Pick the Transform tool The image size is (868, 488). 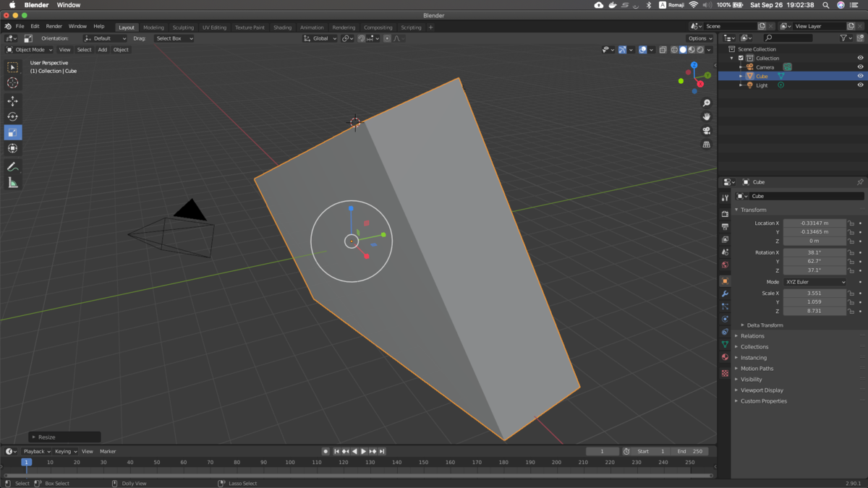(x=12, y=148)
